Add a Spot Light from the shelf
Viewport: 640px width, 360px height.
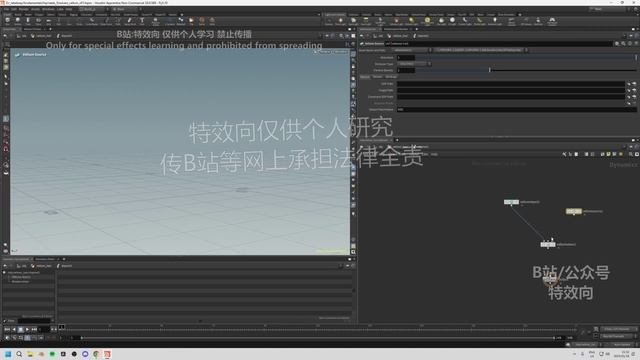coord(353,20)
